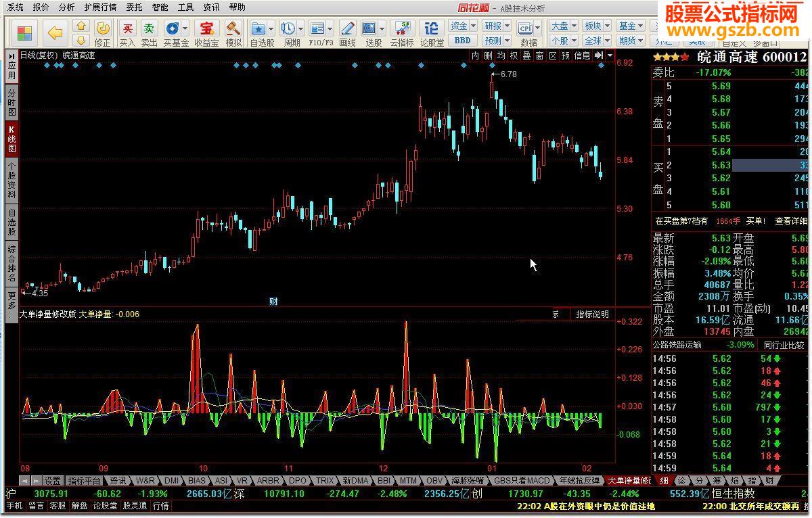812x518 pixels.
Task: Switch to the BIAS indicator tab
Action: coord(196,480)
